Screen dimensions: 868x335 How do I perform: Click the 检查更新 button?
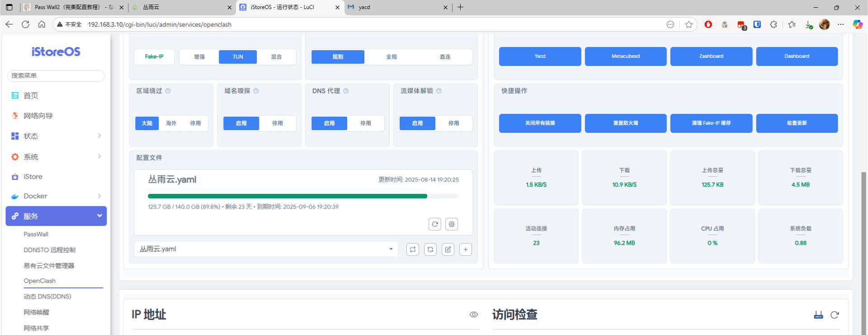[x=797, y=123]
